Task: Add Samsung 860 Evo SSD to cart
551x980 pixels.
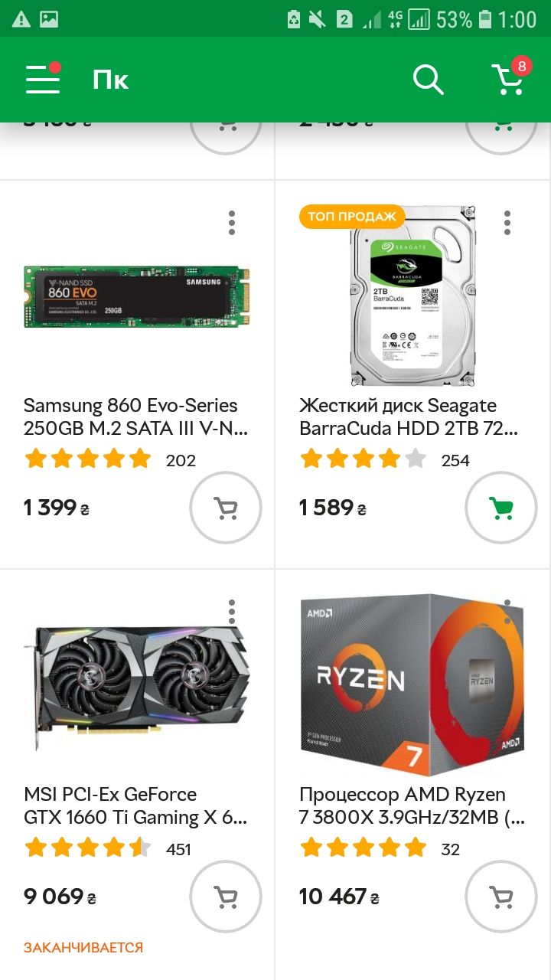Action: click(x=226, y=508)
